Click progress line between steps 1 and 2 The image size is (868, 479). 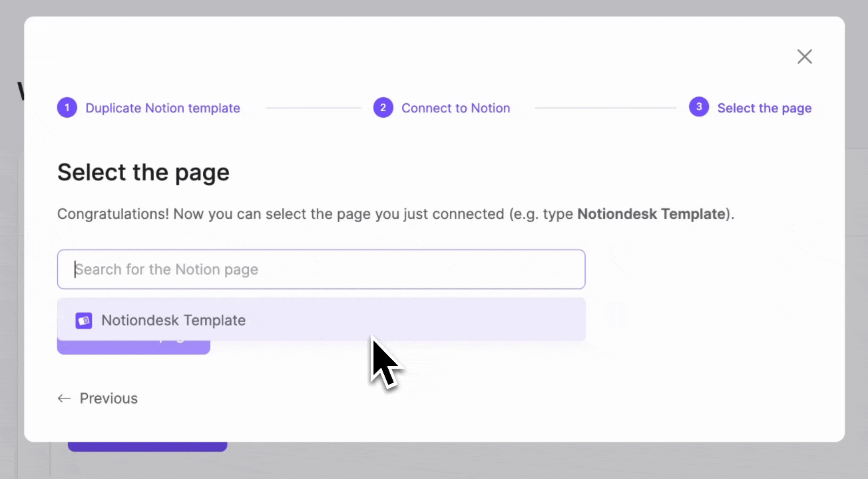[x=313, y=108]
